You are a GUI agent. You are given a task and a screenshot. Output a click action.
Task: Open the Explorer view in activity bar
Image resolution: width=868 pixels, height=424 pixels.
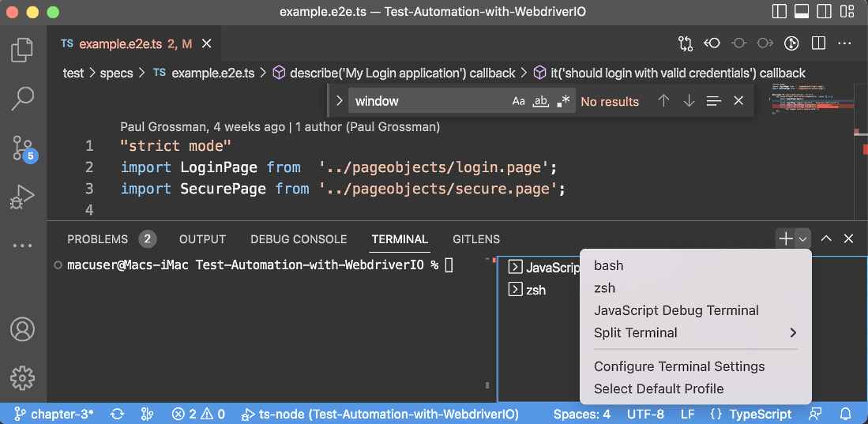point(23,49)
